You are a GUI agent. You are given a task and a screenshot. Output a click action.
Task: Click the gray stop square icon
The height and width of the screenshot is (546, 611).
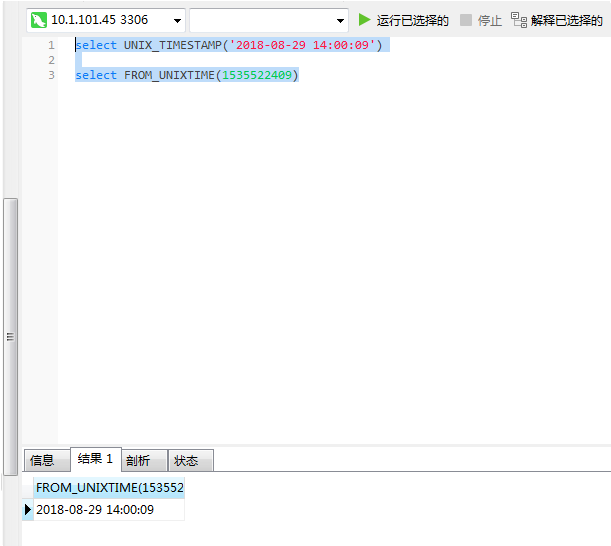(466, 20)
